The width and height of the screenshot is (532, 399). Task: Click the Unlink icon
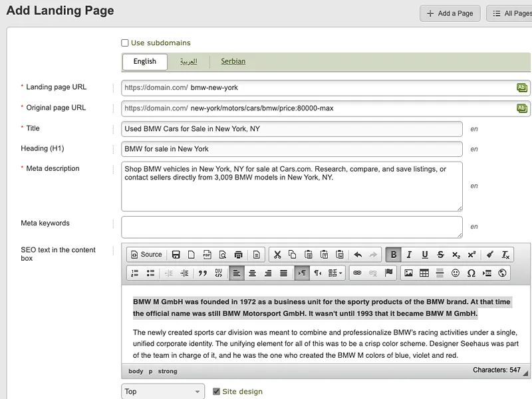(372, 273)
